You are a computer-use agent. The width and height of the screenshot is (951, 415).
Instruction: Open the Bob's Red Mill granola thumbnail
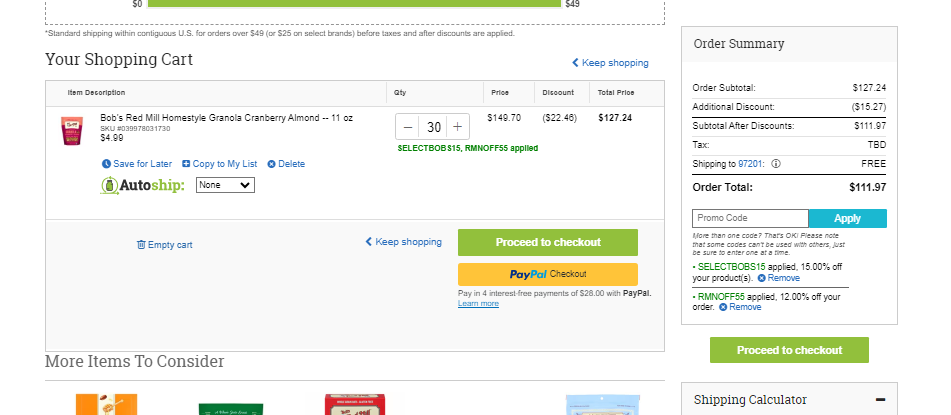tap(71, 130)
